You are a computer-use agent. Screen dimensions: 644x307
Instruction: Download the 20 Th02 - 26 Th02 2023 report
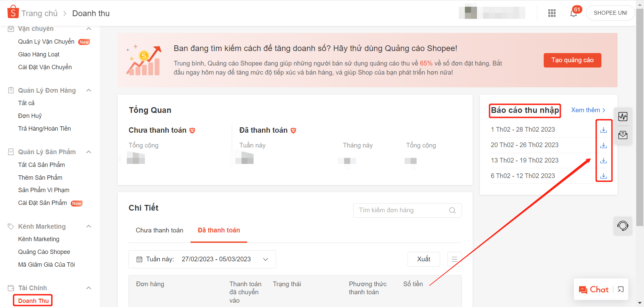click(x=603, y=145)
